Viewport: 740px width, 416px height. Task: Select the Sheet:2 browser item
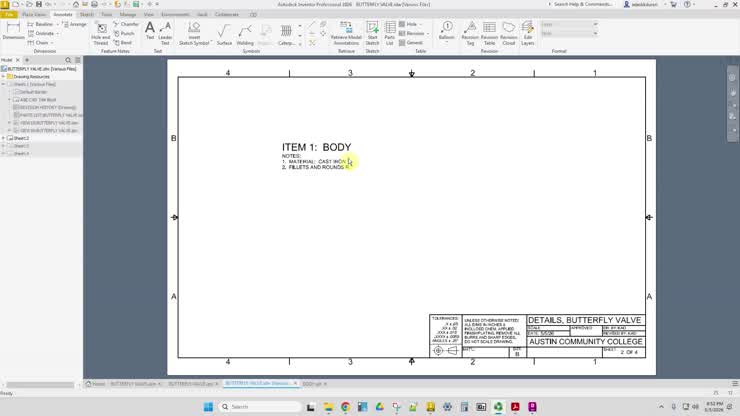pyautogui.click(x=21, y=138)
